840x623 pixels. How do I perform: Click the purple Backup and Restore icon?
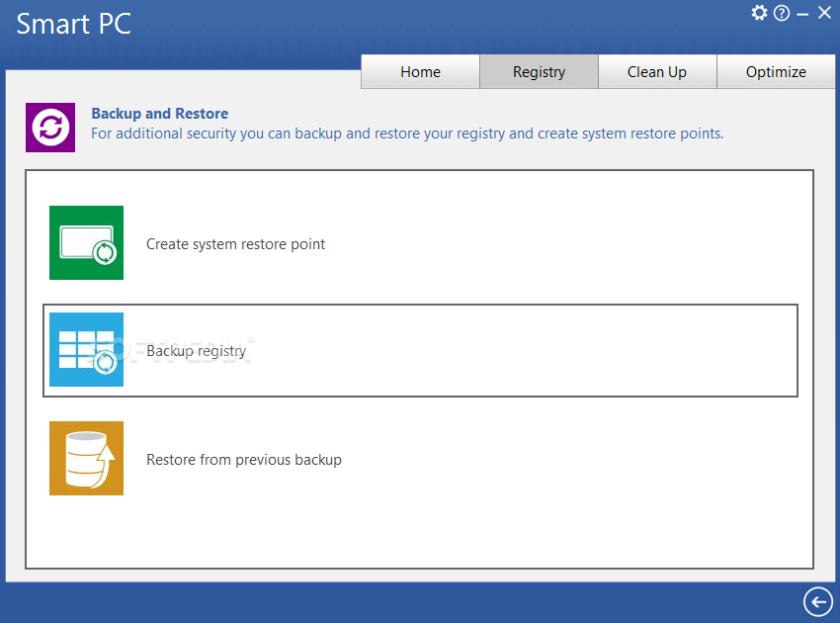[x=50, y=128]
